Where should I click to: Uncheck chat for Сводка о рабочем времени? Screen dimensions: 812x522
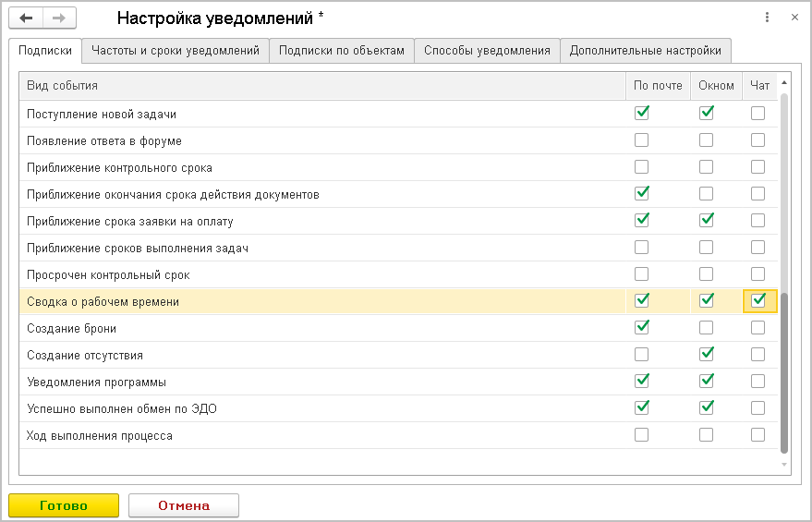(x=758, y=301)
